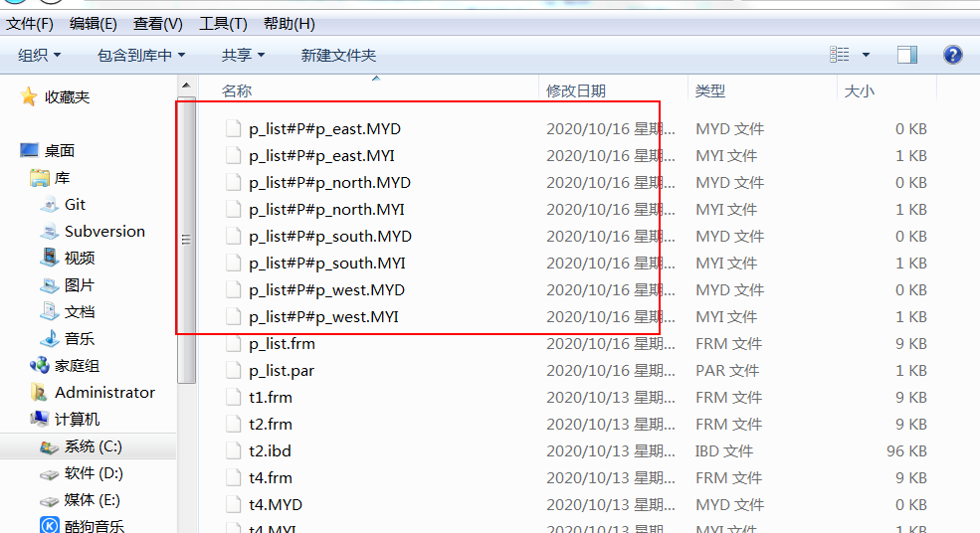Open the 组织 dropdown menu

pos(40,55)
